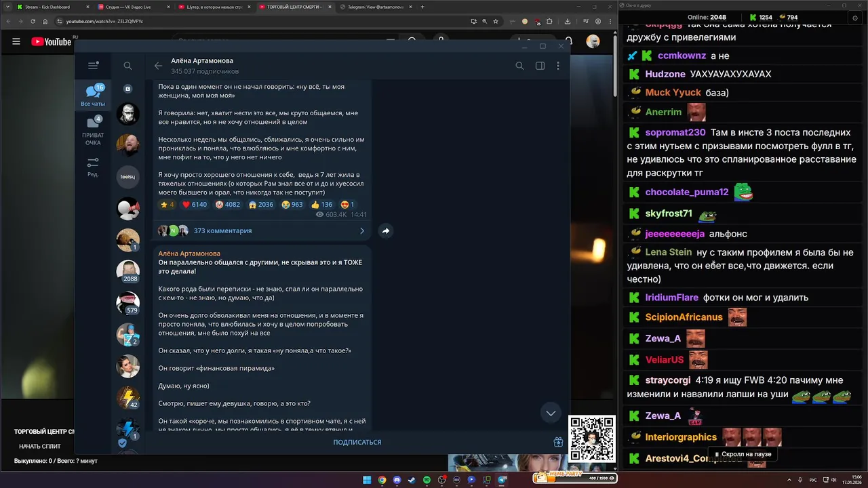Share the post with the forward arrow
Screen dimensions: 868x488
385,231
